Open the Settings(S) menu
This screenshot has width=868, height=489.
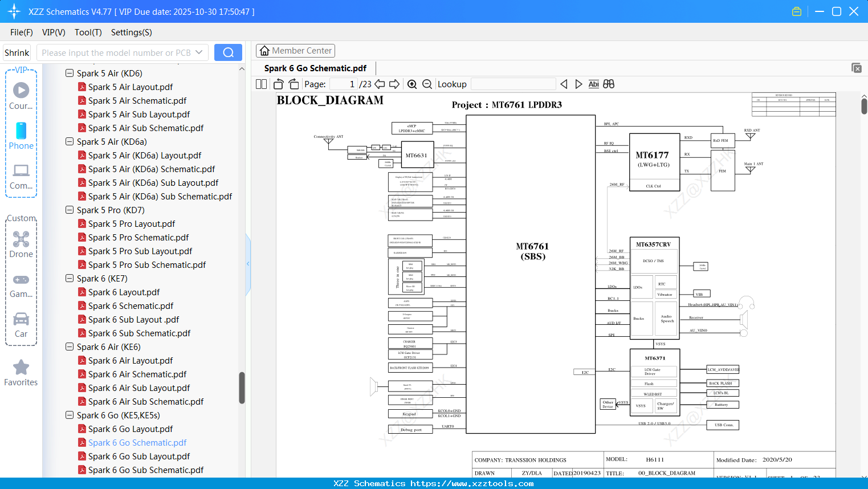click(131, 32)
